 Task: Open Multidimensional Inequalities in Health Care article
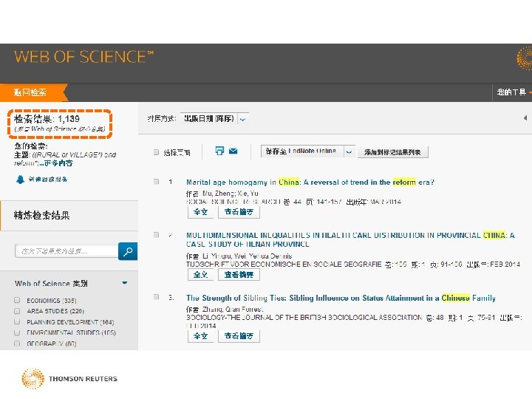pyautogui.click(x=350, y=239)
